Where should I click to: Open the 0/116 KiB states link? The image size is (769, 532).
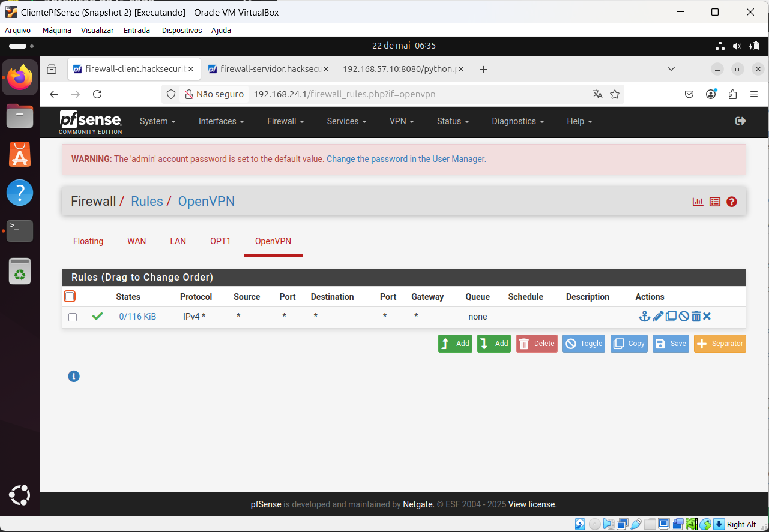coord(137,317)
